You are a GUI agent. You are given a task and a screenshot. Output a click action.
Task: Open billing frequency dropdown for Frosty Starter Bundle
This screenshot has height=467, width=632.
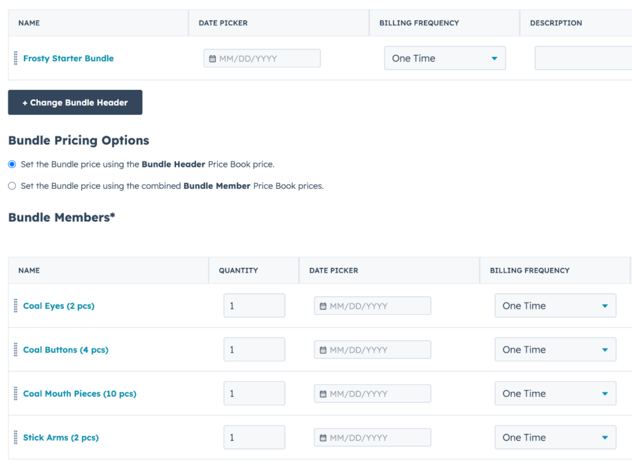tap(444, 59)
